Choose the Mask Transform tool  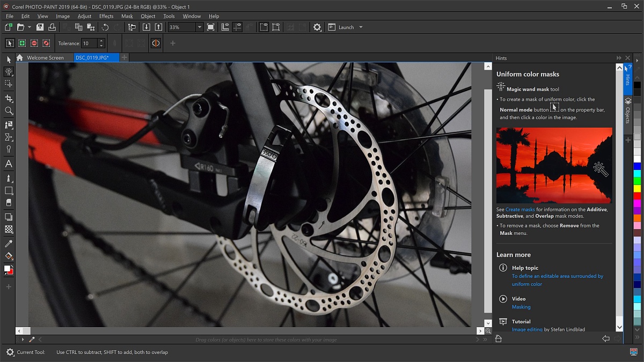coord(9,84)
